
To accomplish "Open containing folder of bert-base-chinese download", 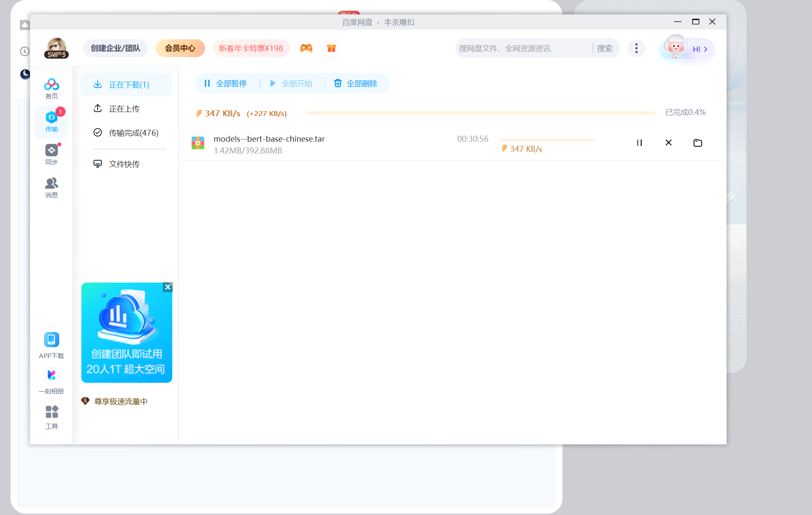I will pyautogui.click(x=697, y=142).
